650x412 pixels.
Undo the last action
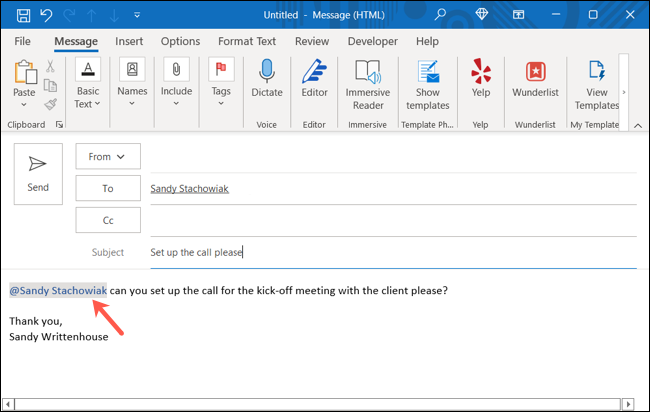point(46,15)
